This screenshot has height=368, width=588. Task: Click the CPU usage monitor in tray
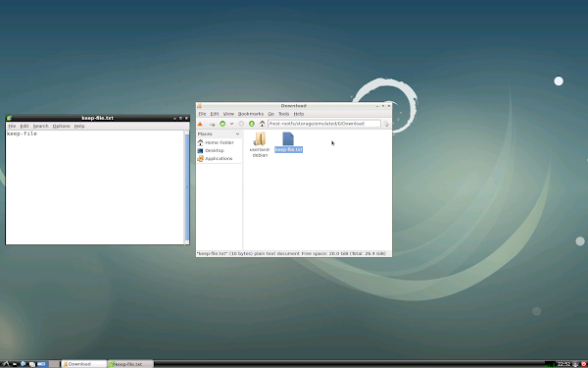[550, 364]
